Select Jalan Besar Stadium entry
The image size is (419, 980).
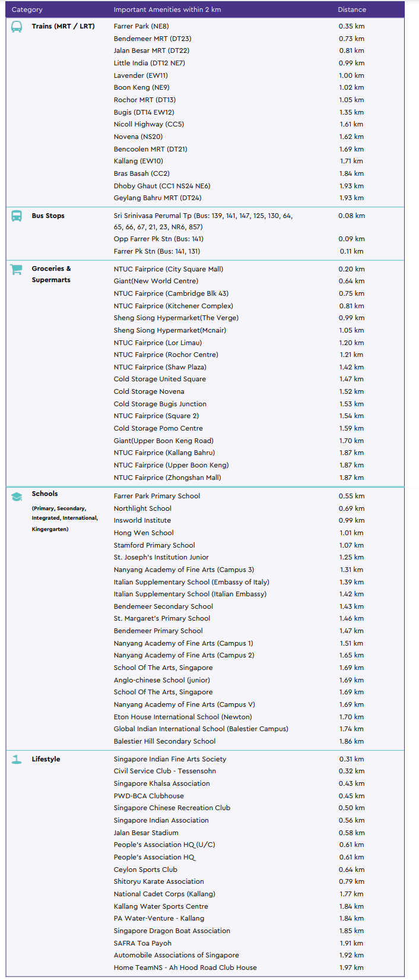(146, 833)
